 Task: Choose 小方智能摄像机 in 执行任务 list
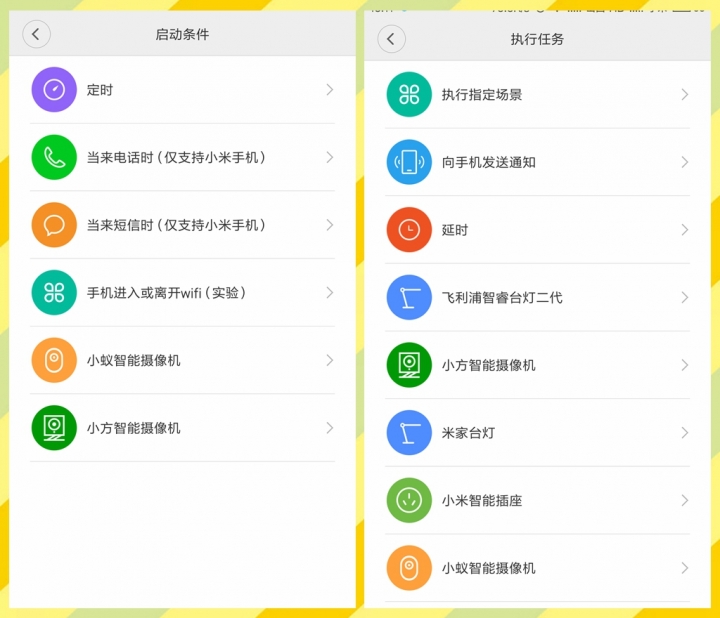[489, 365]
